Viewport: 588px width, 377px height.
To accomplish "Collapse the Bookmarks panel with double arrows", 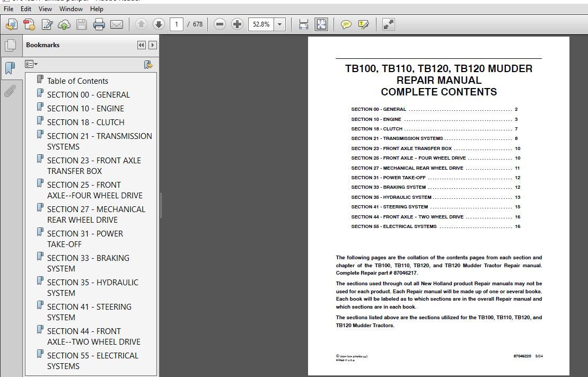I will (142, 45).
